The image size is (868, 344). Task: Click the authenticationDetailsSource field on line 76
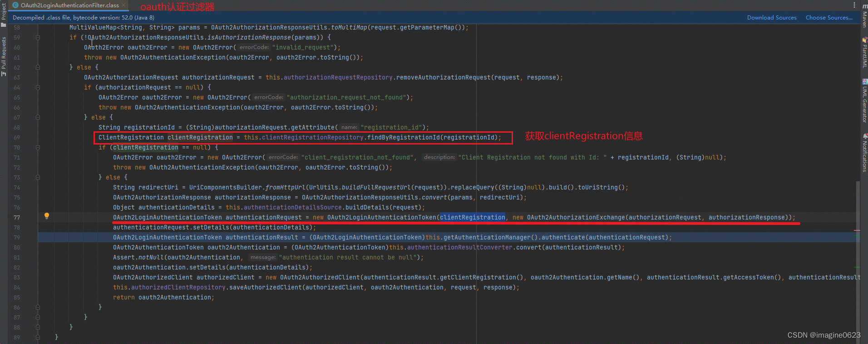(x=293, y=207)
